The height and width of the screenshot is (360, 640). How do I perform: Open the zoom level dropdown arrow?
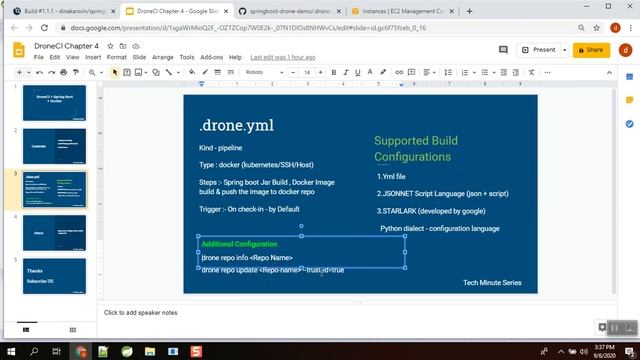[x=101, y=73]
